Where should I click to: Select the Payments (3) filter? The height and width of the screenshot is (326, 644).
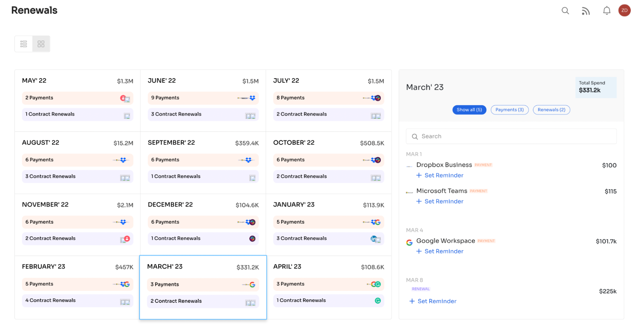point(509,110)
